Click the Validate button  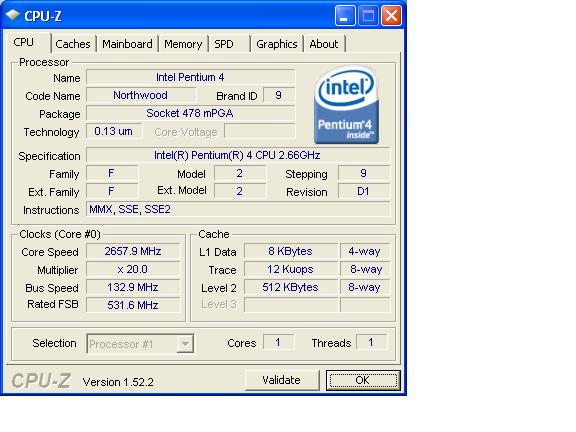(281, 380)
